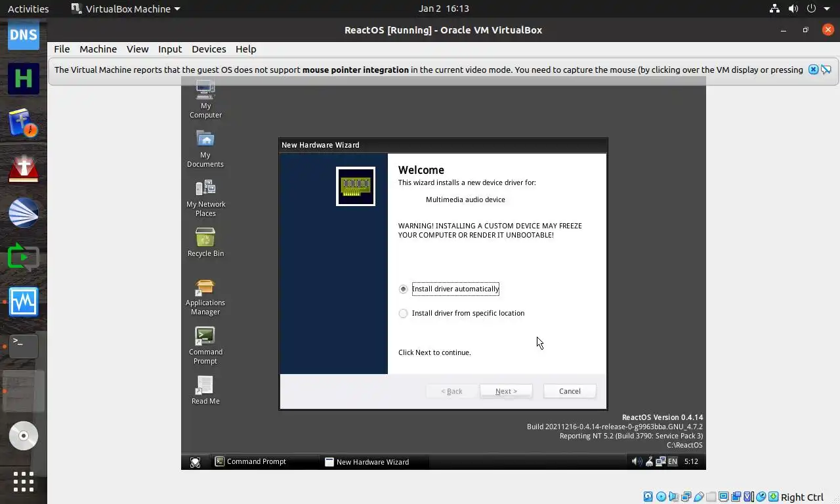Open the Devices menu

point(209,49)
